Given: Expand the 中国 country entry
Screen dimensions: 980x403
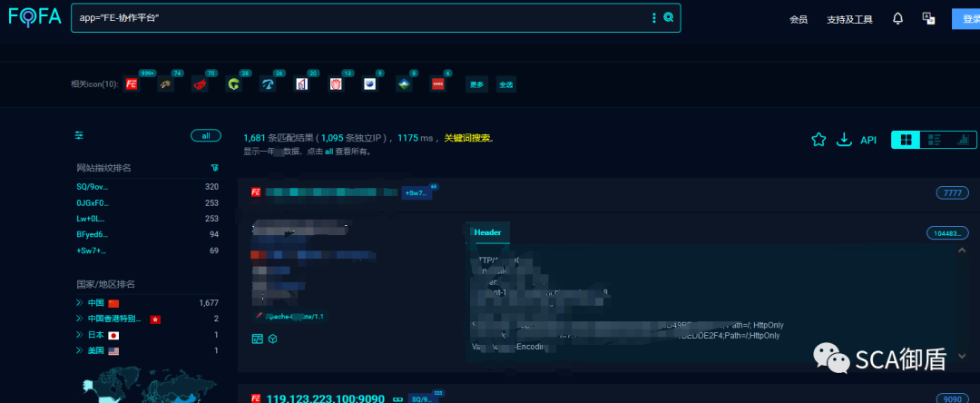Looking at the screenshot, I should tap(80, 302).
